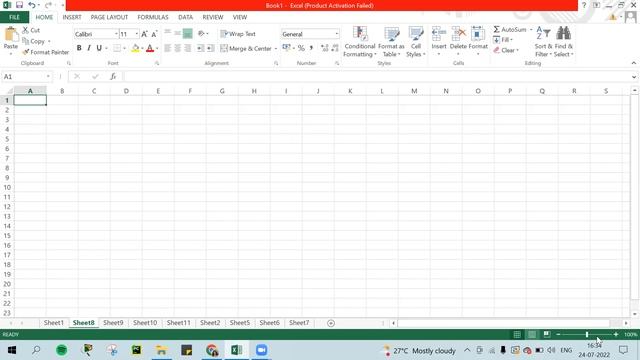Viewport: 640px width, 360px height.
Task: Toggle bottom vertical alignment
Action: click(x=187, y=33)
